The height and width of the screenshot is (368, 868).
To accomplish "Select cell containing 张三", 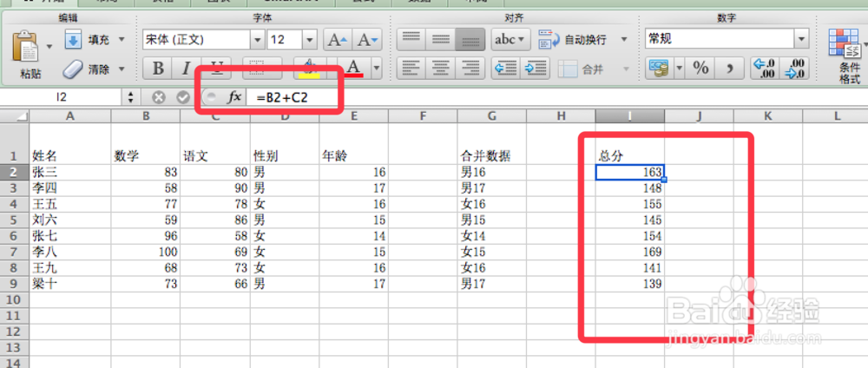I will coord(69,172).
